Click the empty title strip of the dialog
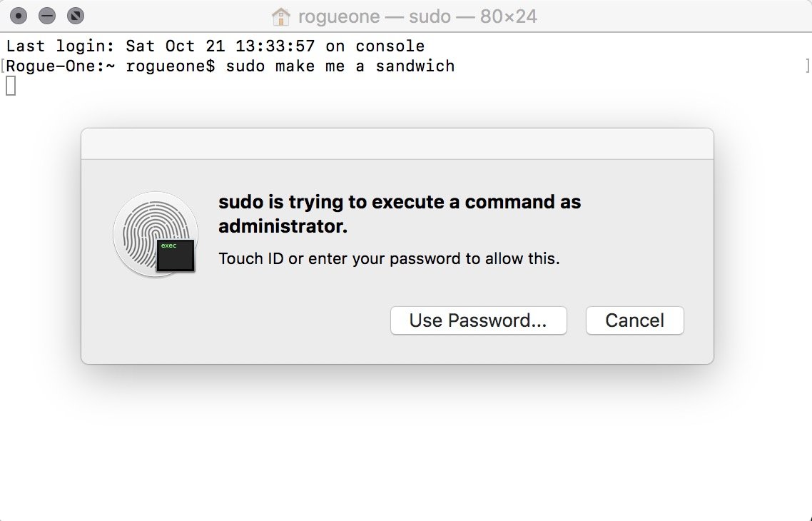Image resolution: width=812 pixels, height=521 pixels. coord(397,143)
